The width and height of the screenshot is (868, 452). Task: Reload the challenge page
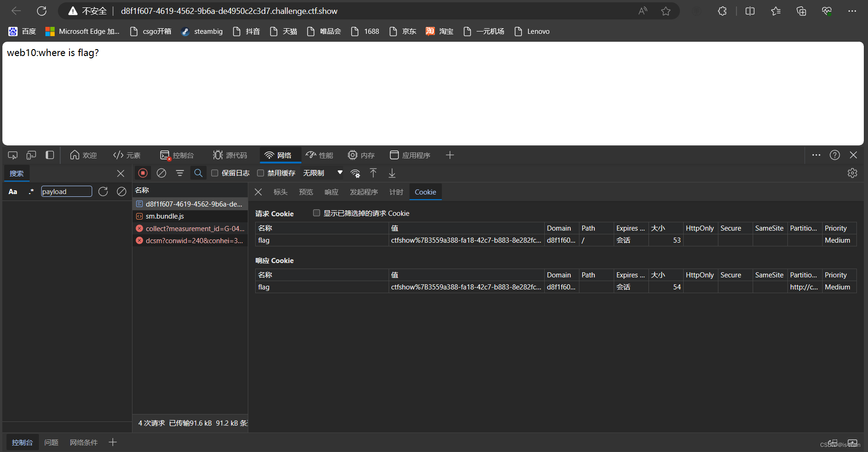pos(42,11)
